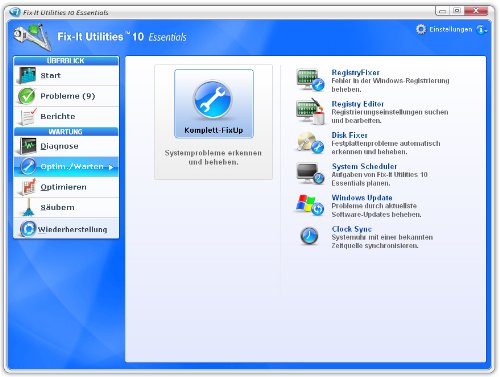Screen dimensions: 500x377
Task: Click the Berichte notepad icon
Action: (28, 116)
